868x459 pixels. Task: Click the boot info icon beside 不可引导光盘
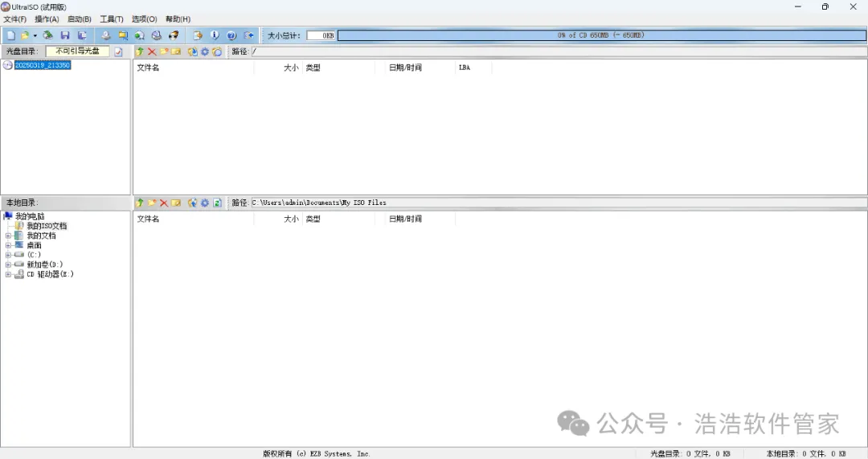[118, 51]
